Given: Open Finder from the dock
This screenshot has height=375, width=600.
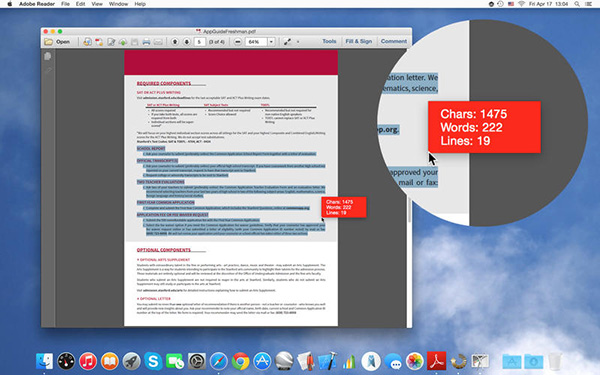Looking at the screenshot, I should [44, 361].
